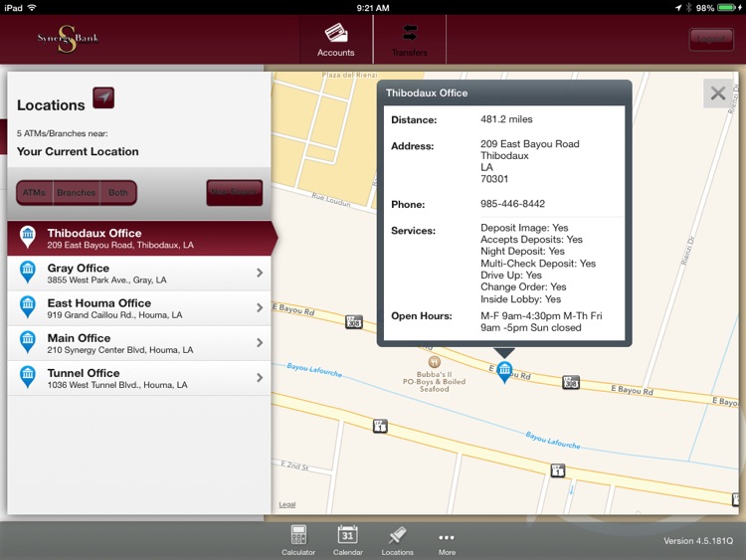The height and width of the screenshot is (560, 746).
Task: Select Tunnel Office row
Action: [x=139, y=378]
